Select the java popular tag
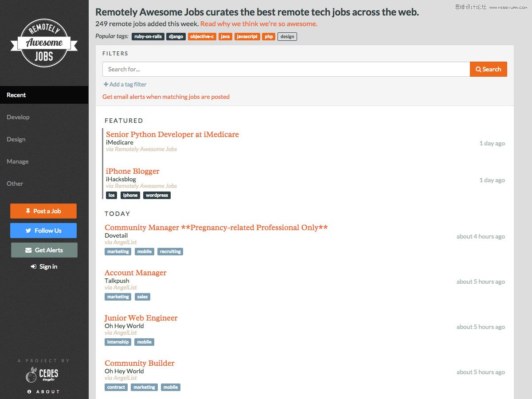 pos(226,36)
